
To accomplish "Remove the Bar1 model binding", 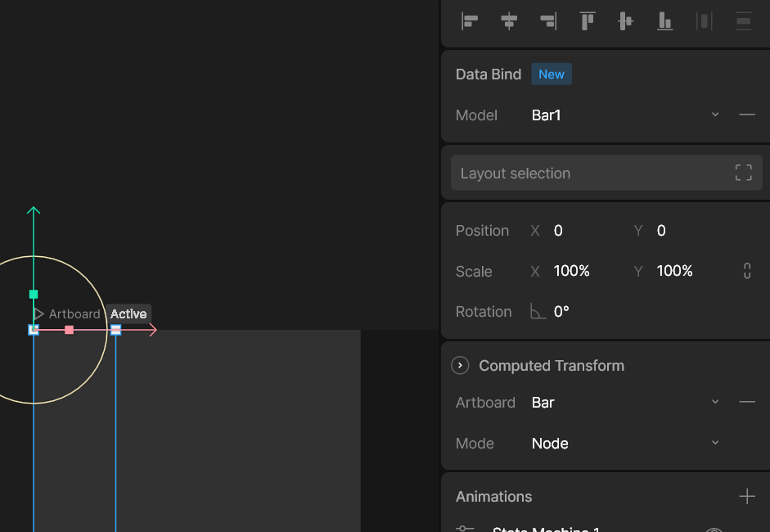I will [x=746, y=115].
